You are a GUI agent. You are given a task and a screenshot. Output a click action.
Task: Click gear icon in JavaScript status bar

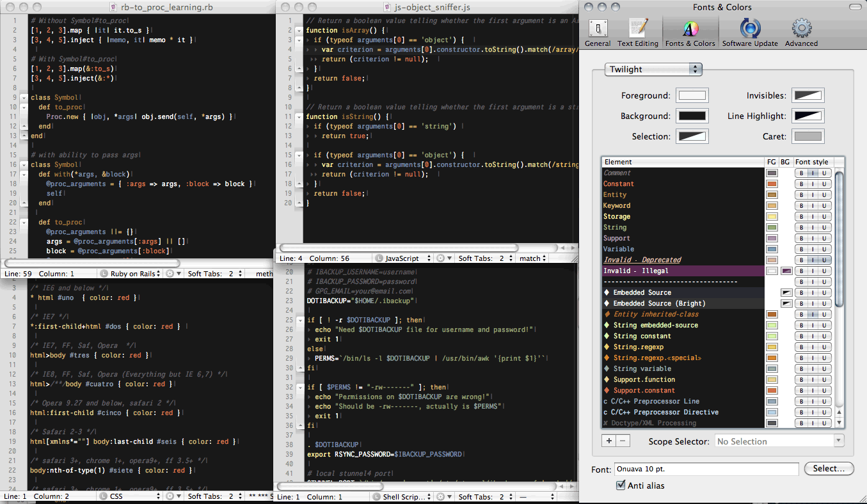440,258
